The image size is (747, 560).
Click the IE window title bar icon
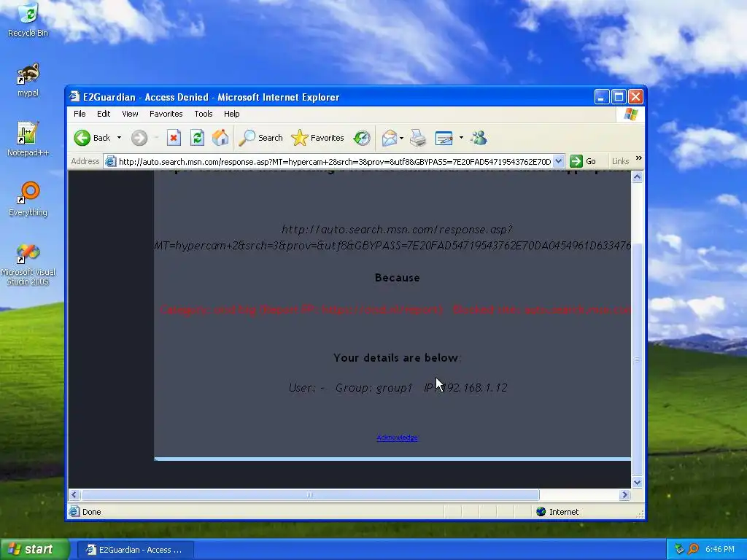click(x=74, y=97)
